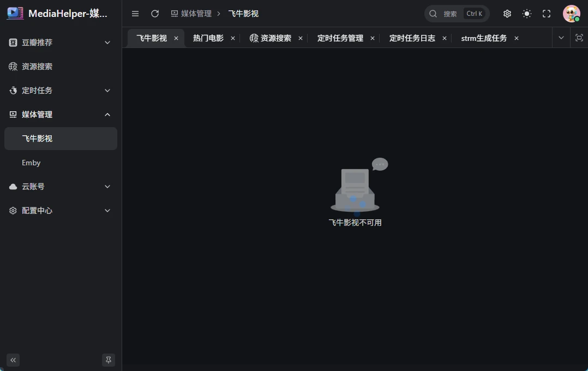Open the tab list dropdown arrow
Screen dimensions: 588x371
tap(561, 38)
